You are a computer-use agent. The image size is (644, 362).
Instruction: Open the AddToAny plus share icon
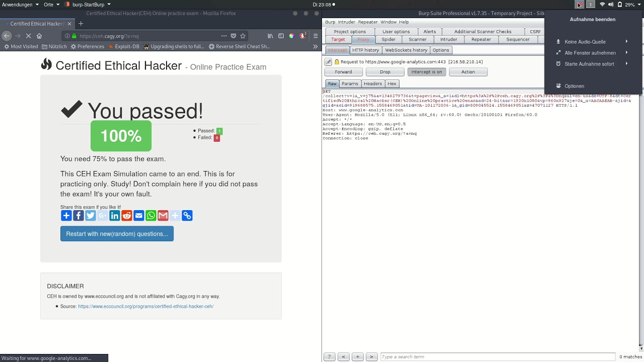click(x=66, y=216)
